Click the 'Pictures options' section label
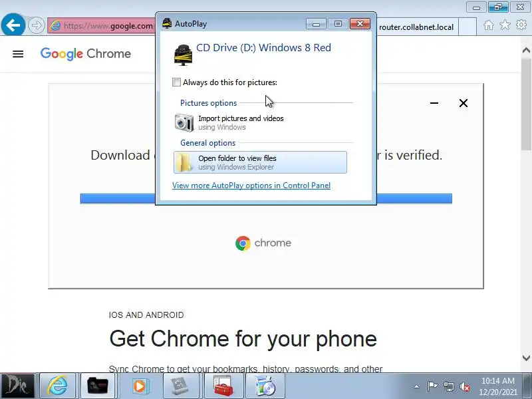532x399 pixels. [208, 103]
